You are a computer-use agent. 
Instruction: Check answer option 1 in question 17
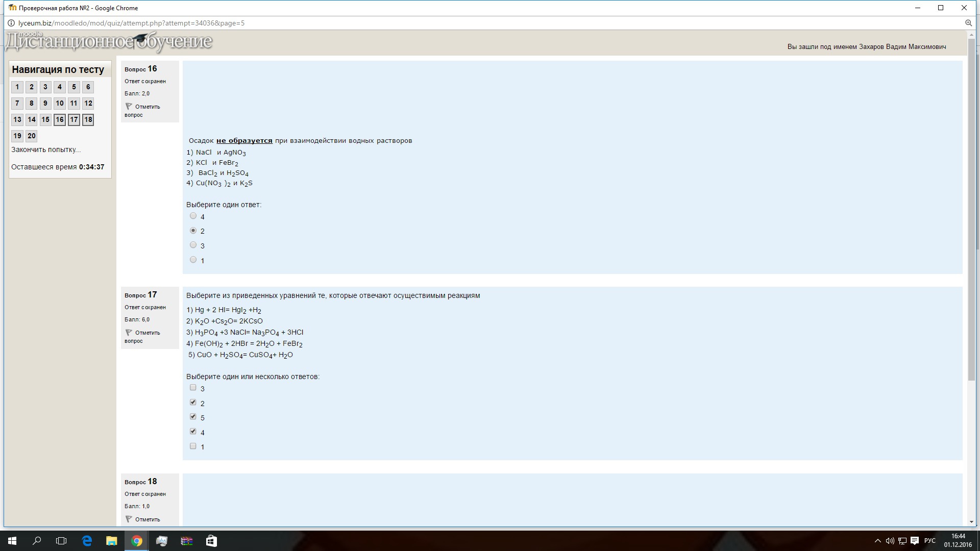(193, 446)
